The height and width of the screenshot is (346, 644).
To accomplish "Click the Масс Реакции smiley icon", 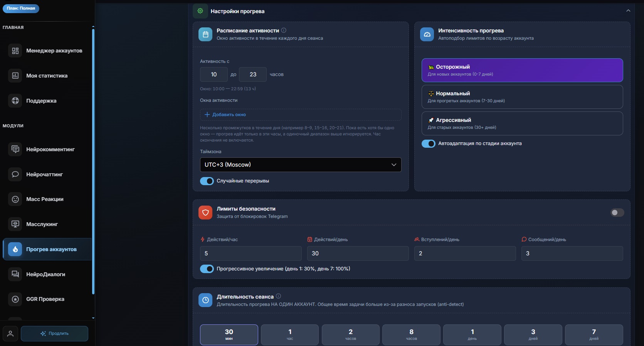I will pyautogui.click(x=15, y=199).
